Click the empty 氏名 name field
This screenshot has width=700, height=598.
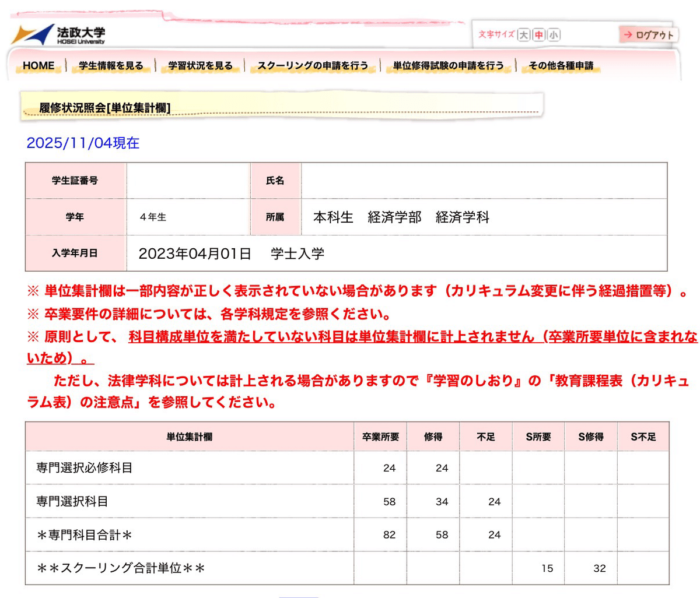pyautogui.click(x=483, y=181)
